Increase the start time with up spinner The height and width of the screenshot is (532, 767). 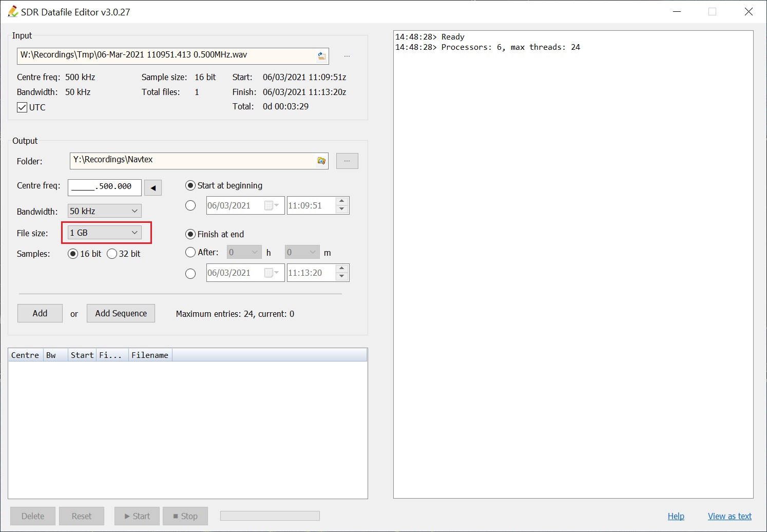[342, 201]
